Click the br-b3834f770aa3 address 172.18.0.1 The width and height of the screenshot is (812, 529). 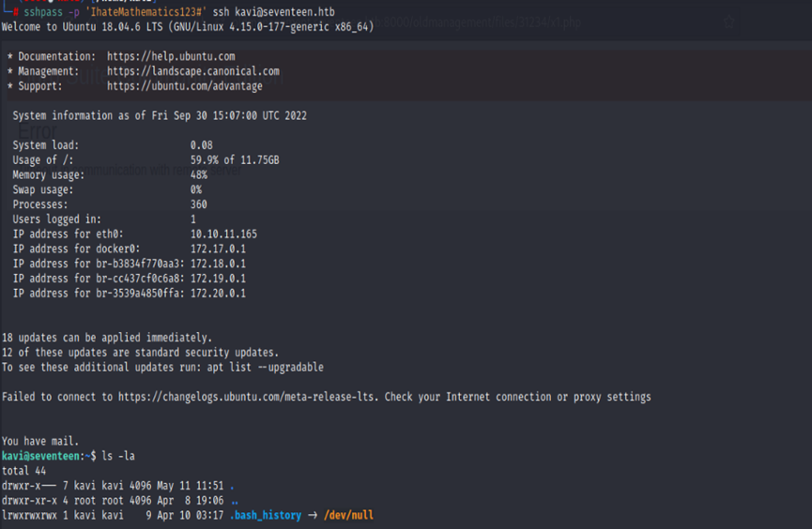pos(217,264)
